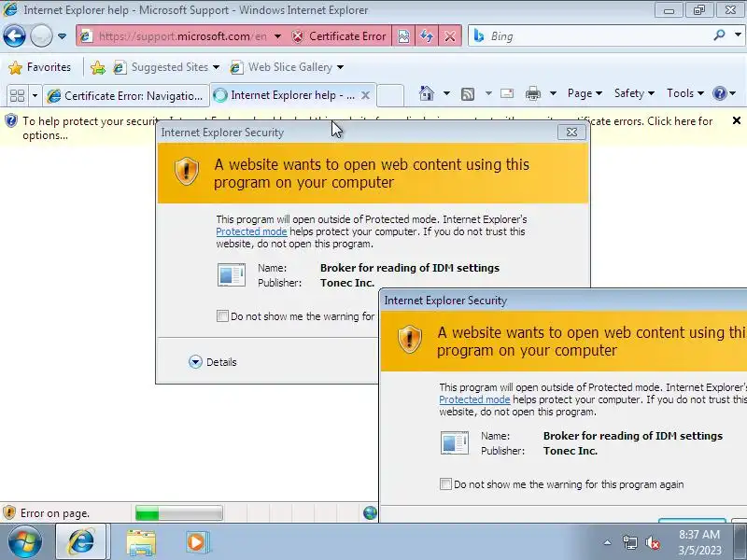Click the Refresh page icon
Image resolution: width=747 pixels, height=560 pixels.
pyautogui.click(x=427, y=36)
